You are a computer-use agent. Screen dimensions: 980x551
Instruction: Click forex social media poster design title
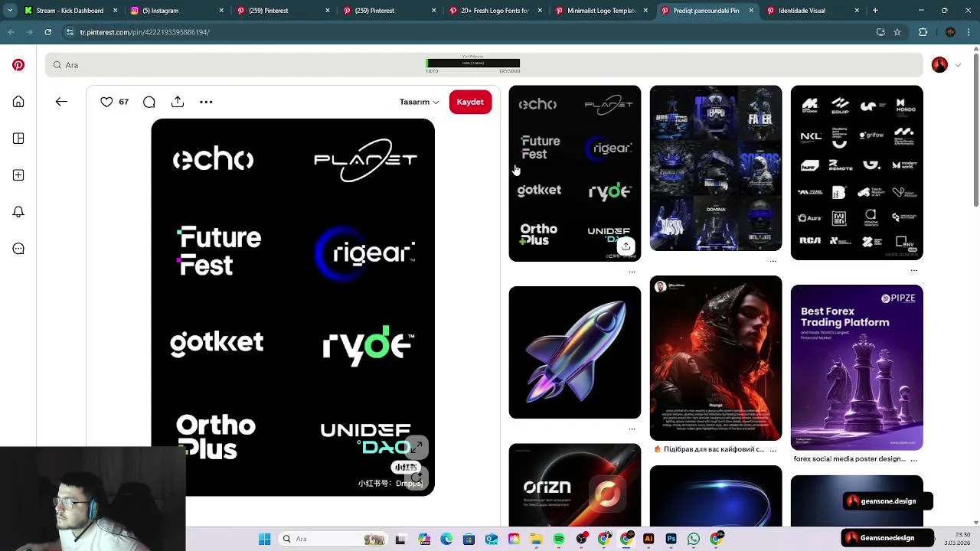coord(849,459)
